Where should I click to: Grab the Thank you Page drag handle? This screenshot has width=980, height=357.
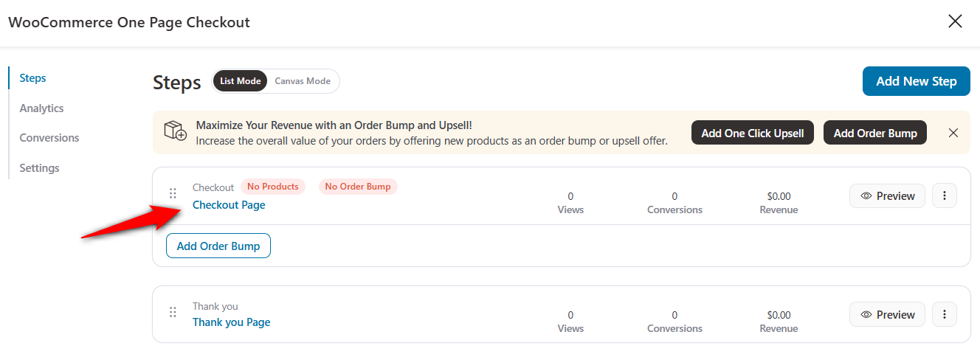point(173,312)
